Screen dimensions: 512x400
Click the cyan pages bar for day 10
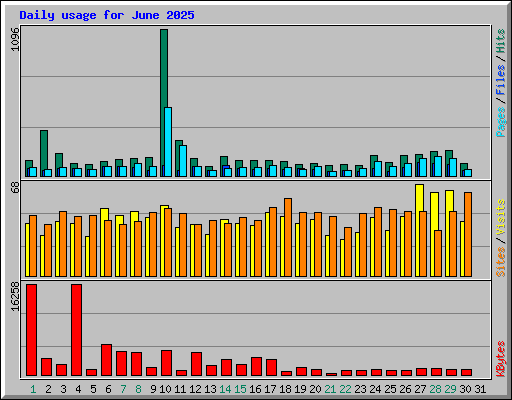pyautogui.click(x=168, y=142)
